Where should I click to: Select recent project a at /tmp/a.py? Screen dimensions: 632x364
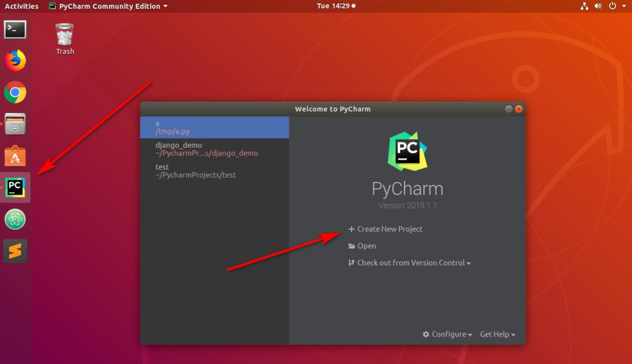(215, 128)
